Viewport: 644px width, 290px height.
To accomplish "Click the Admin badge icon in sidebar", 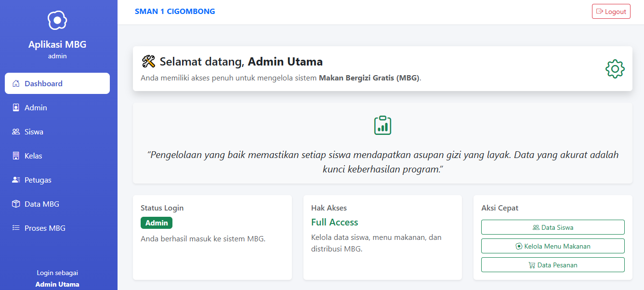I will 16,107.
